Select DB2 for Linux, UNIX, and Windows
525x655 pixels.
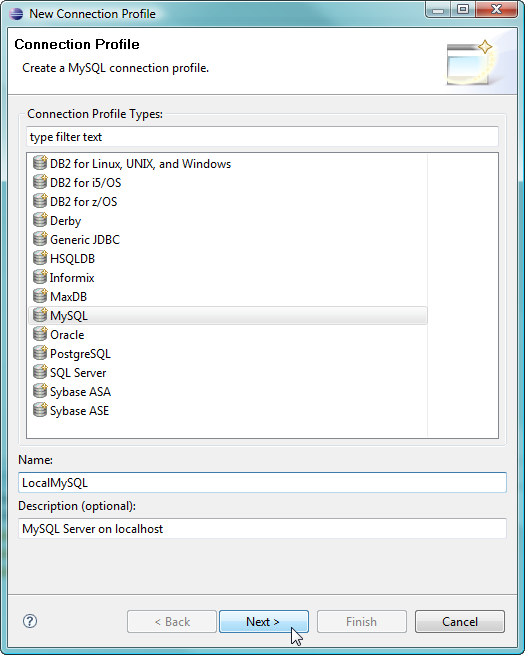pos(140,164)
